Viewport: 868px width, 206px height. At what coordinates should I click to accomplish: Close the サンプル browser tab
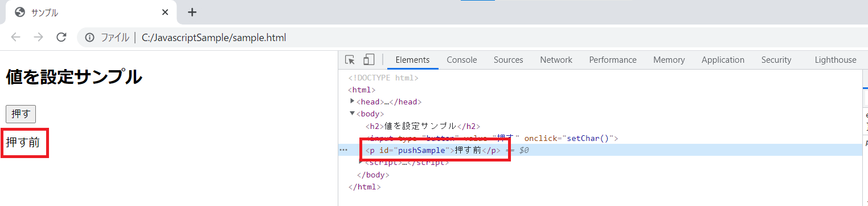coord(165,12)
